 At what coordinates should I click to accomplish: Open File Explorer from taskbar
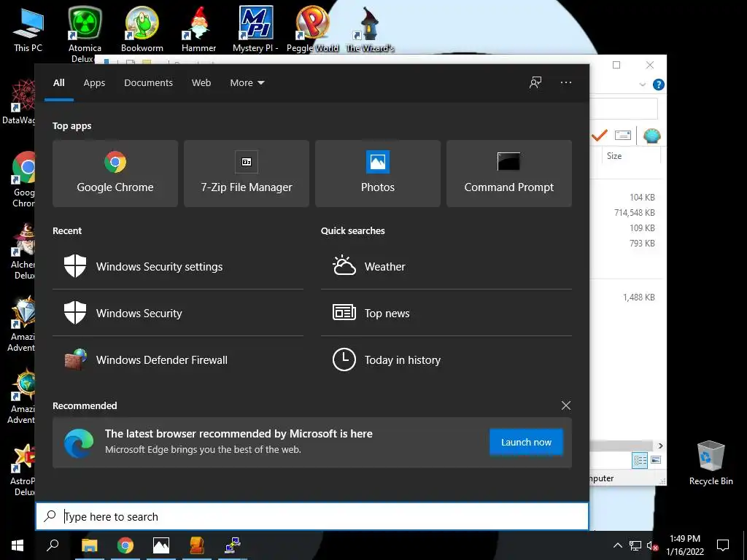click(89, 545)
